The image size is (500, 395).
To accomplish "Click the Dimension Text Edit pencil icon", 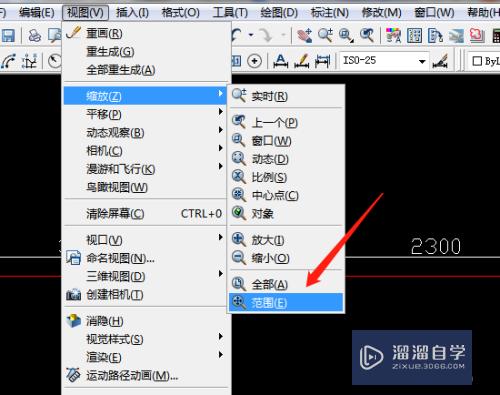I will coord(302,61).
